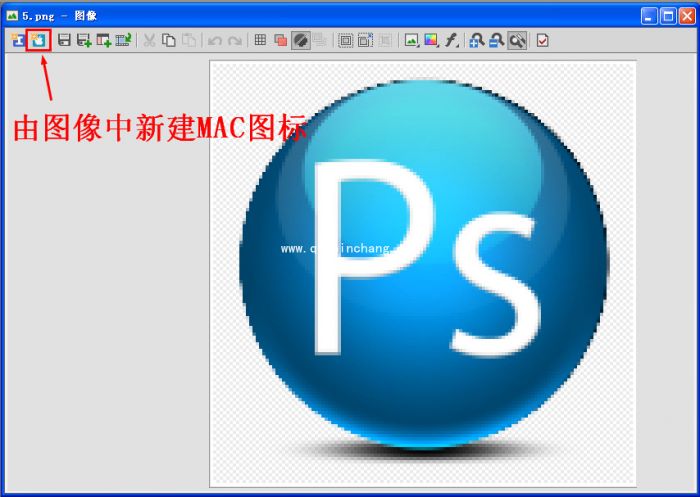The width and height of the screenshot is (700, 497).
Task: Click the Select All dotted frame icon
Action: click(x=345, y=41)
